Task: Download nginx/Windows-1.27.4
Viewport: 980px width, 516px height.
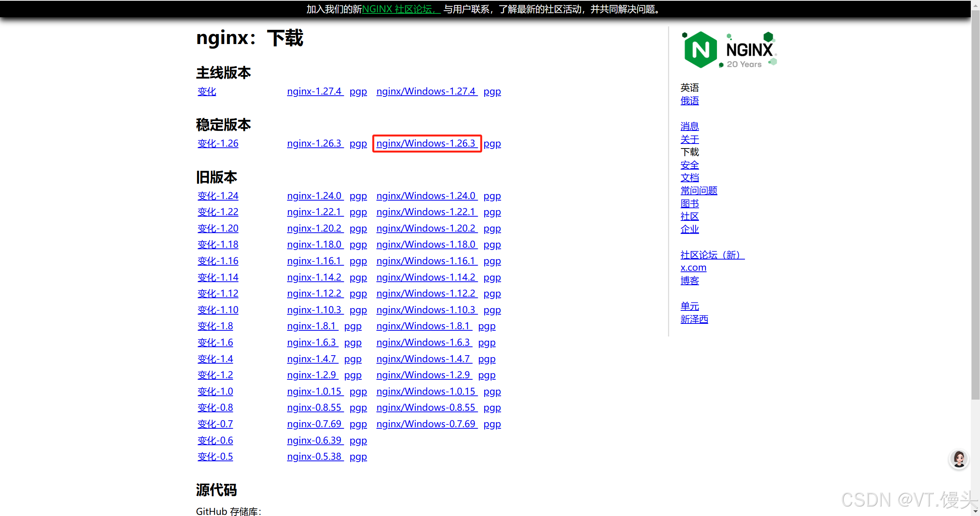Action: pos(427,91)
